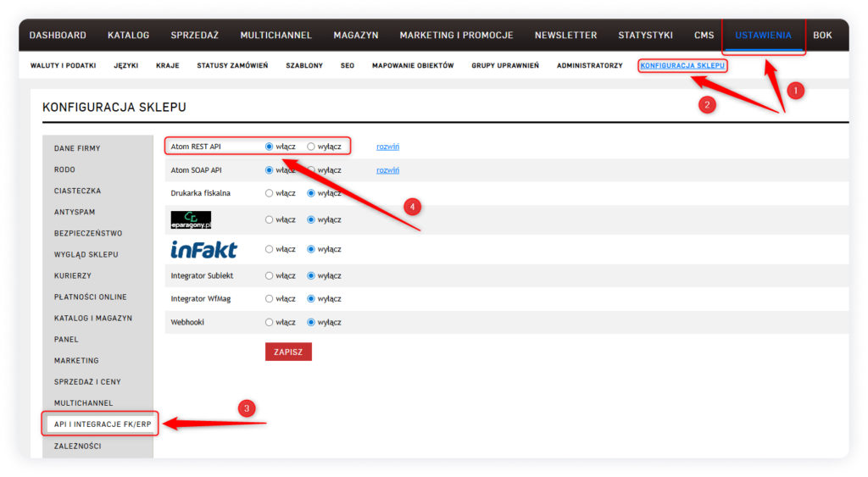Select włącz for Drukarka fiskalna
This screenshot has width=868, height=477.
[x=270, y=193]
